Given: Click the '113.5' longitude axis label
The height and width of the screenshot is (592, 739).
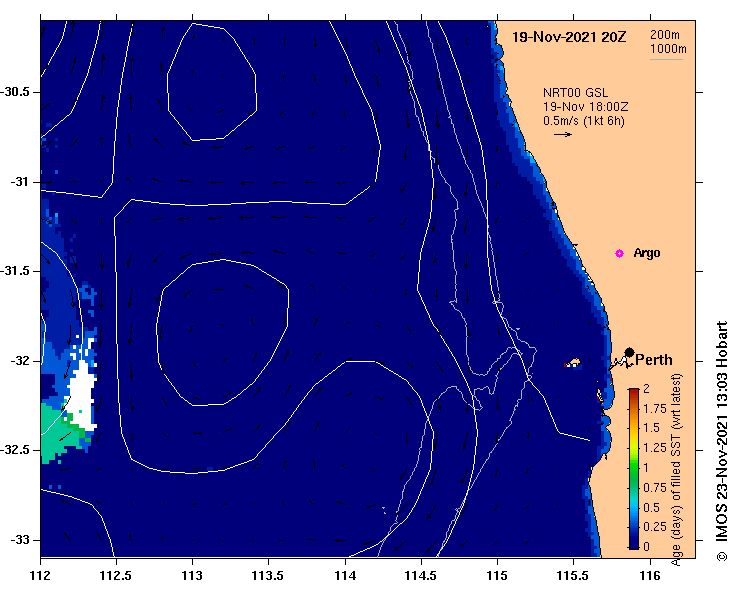Looking at the screenshot, I should [268, 576].
